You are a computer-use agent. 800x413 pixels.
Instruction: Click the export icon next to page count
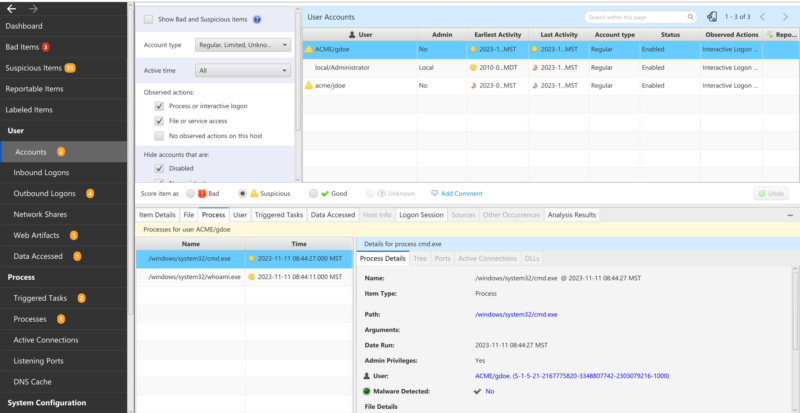pos(712,17)
